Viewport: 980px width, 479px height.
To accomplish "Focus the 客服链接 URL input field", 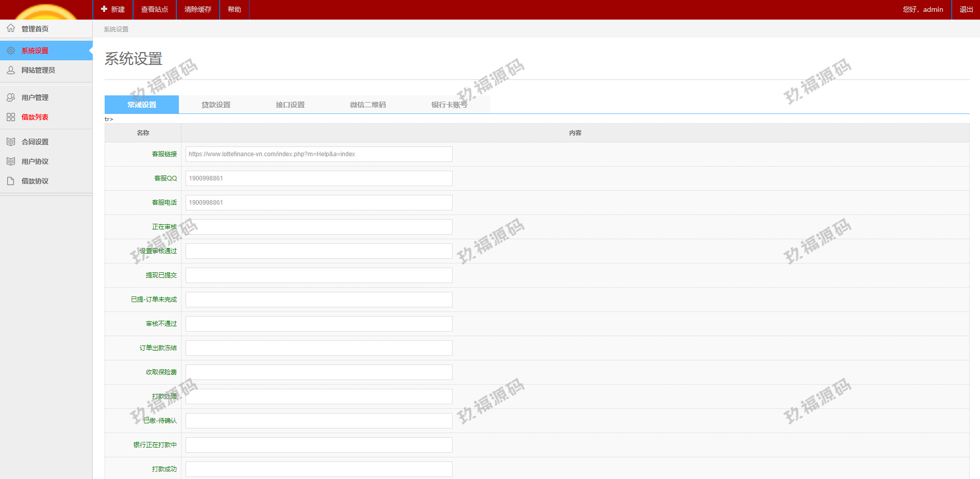I will tap(319, 154).
